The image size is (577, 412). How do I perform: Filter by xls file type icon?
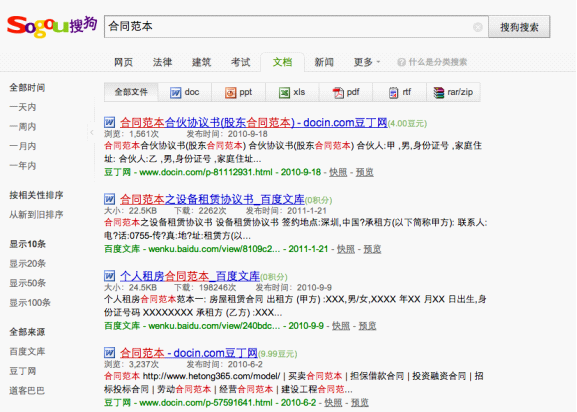(x=284, y=92)
